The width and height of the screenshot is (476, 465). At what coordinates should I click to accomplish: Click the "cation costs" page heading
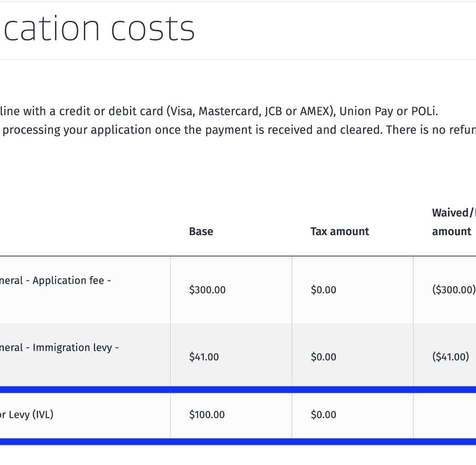tap(98, 29)
